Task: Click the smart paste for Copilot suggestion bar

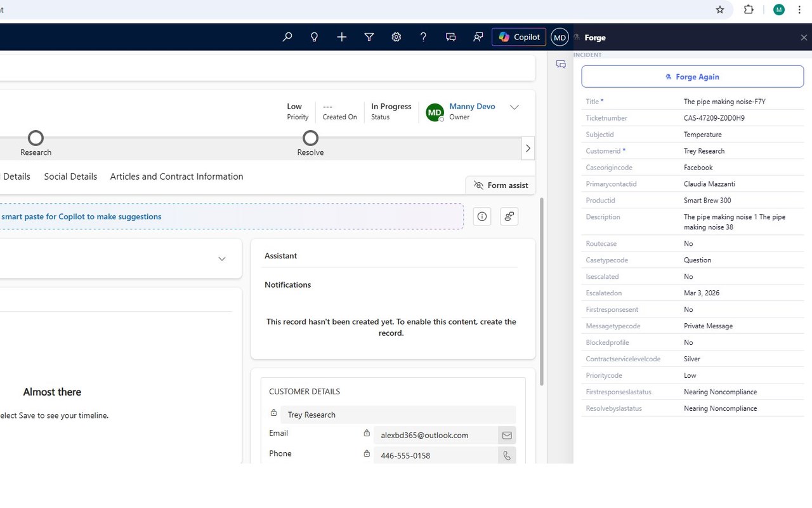Action: (x=232, y=217)
